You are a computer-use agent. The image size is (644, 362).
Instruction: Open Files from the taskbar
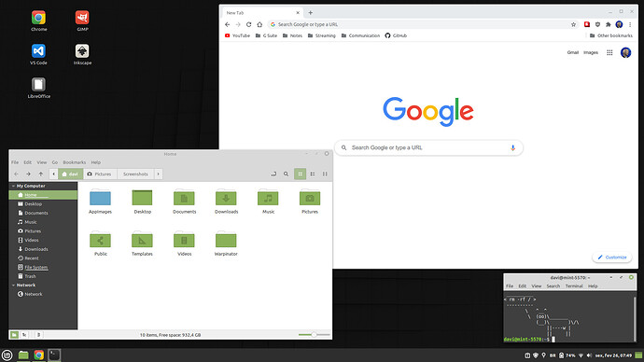[x=23, y=355]
